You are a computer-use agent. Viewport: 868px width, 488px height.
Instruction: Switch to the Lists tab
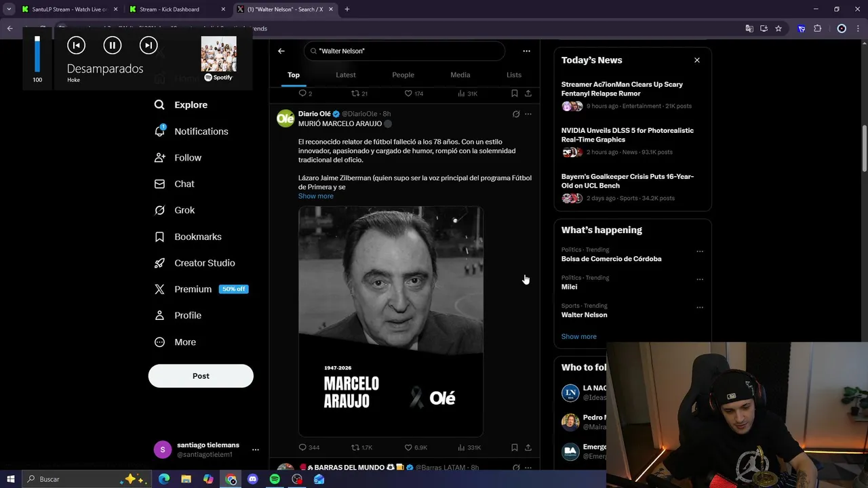point(514,75)
